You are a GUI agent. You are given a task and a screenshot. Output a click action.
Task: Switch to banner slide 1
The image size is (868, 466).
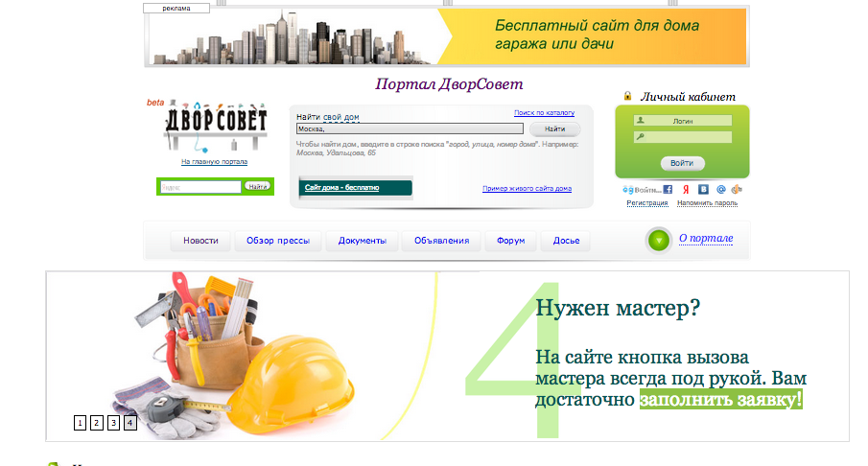80,423
